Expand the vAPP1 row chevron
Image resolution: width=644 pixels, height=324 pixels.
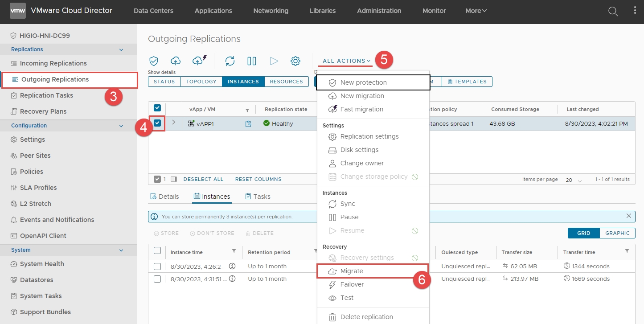click(x=174, y=123)
